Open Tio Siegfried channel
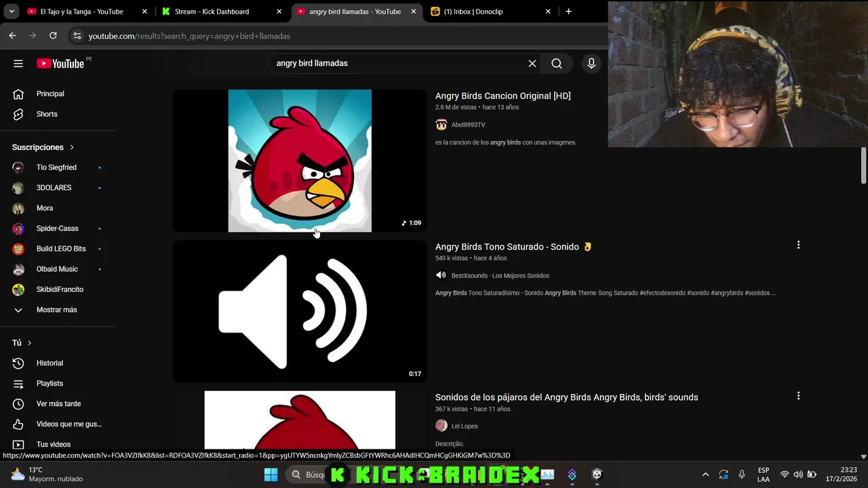Screen dimensions: 868x488 point(56,167)
